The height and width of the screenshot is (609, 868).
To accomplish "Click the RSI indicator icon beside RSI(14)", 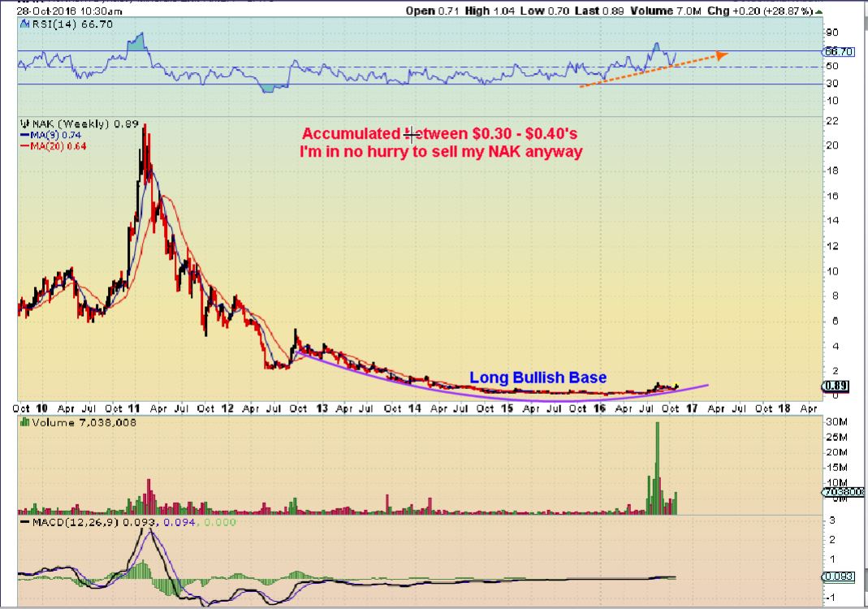I will coord(24,24).
